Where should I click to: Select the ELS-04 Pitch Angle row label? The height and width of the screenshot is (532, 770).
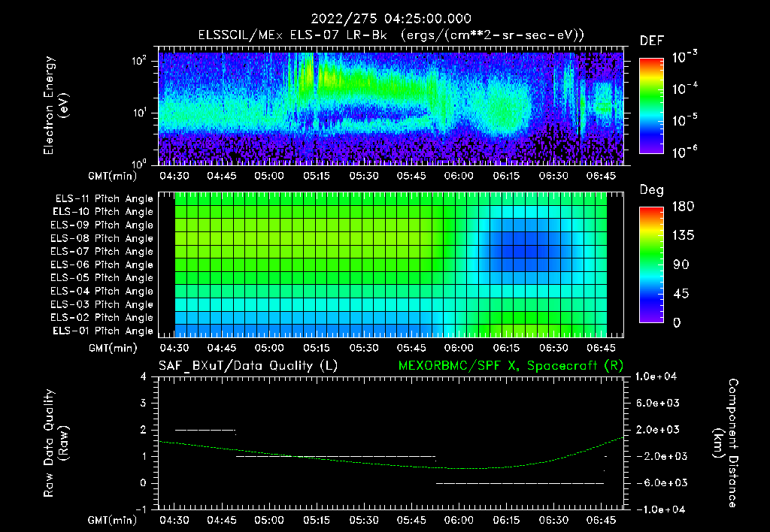pyautogui.click(x=102, y=291)
